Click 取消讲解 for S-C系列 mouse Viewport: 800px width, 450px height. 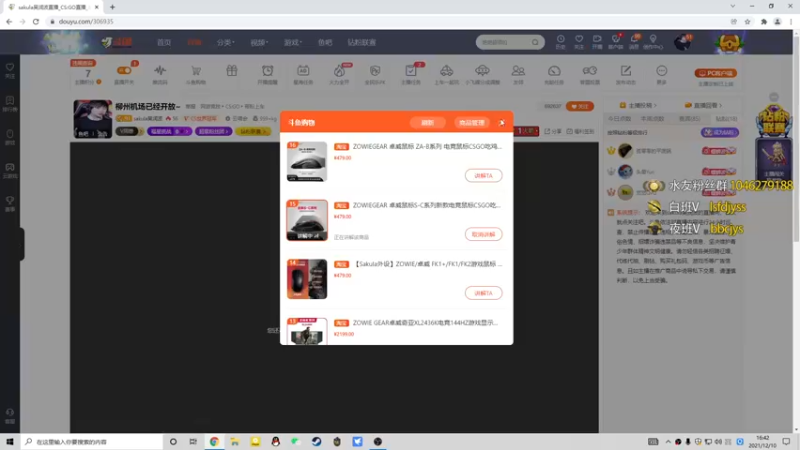tap(483, 234)
